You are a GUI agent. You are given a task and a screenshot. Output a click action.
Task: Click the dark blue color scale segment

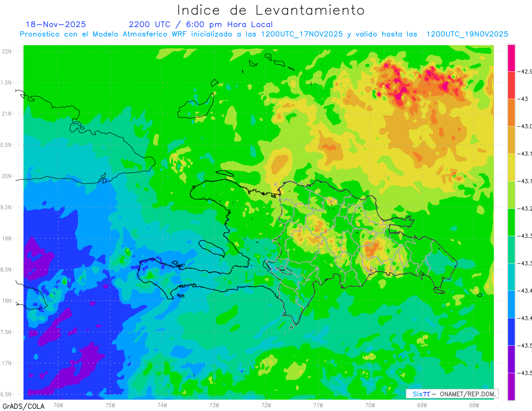point(511,332)
